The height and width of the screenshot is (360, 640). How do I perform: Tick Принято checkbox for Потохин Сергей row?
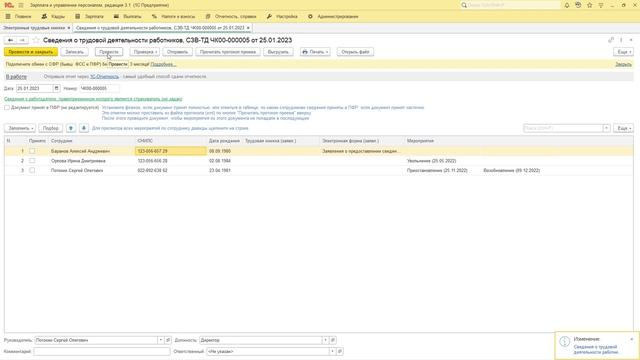pyautogui.click(x=32, y=170)
